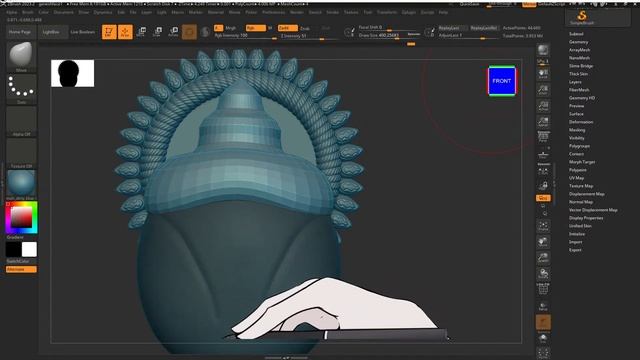Open the Preferences menu

(273, 12)
